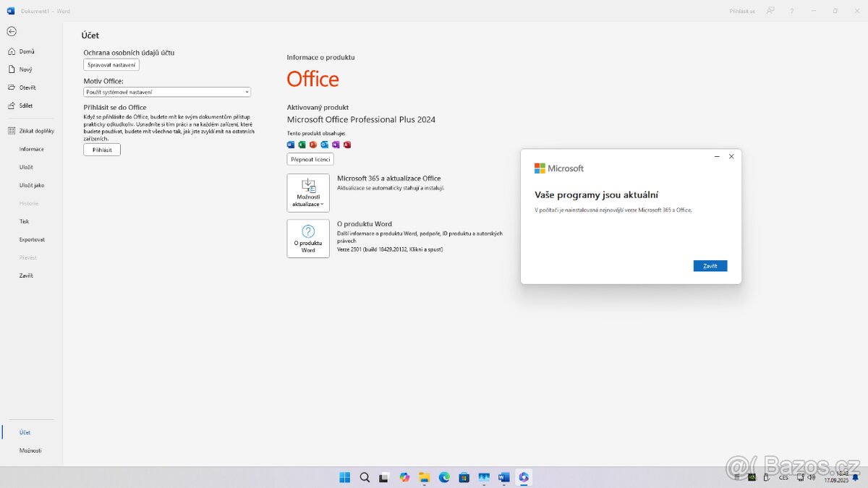868x488 pixels.
Task: Expand the Motiv Office dropdown
Action: (167, 92)
